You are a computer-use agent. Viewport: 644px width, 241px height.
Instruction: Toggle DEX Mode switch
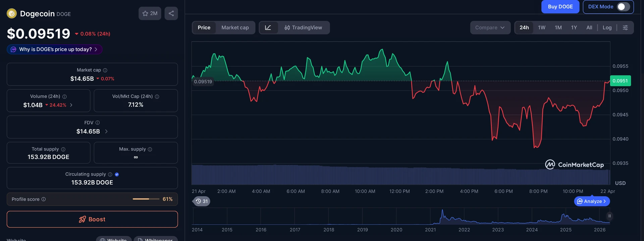click(x=624, y=7)
